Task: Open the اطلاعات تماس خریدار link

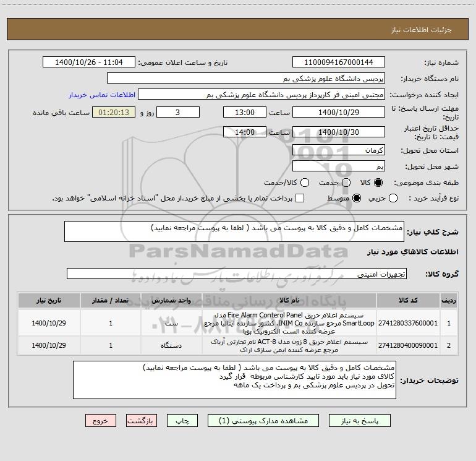Action: tap(102, 95)
